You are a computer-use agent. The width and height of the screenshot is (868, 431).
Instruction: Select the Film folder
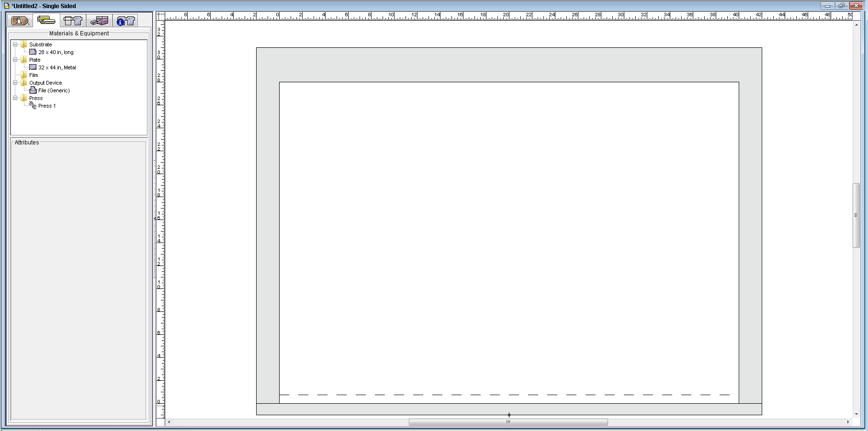(x=33, y=75)
